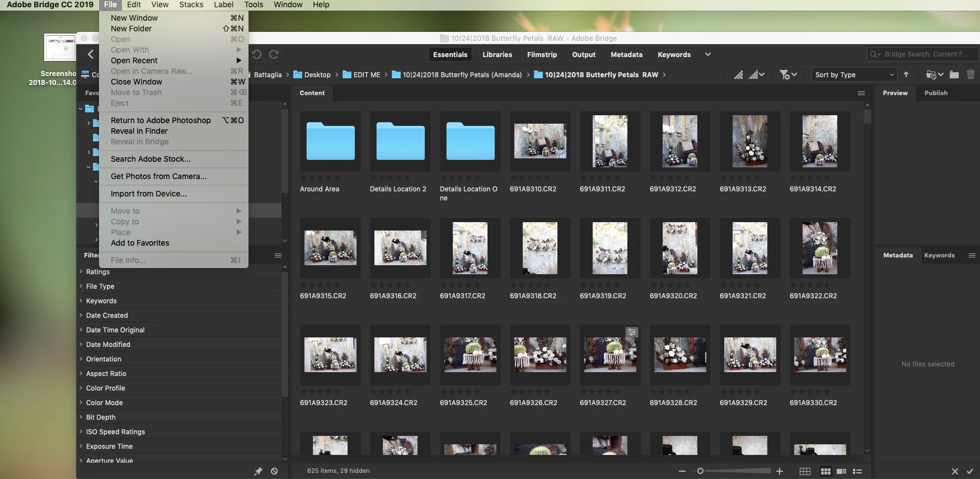View content as thumbnails

826,471
